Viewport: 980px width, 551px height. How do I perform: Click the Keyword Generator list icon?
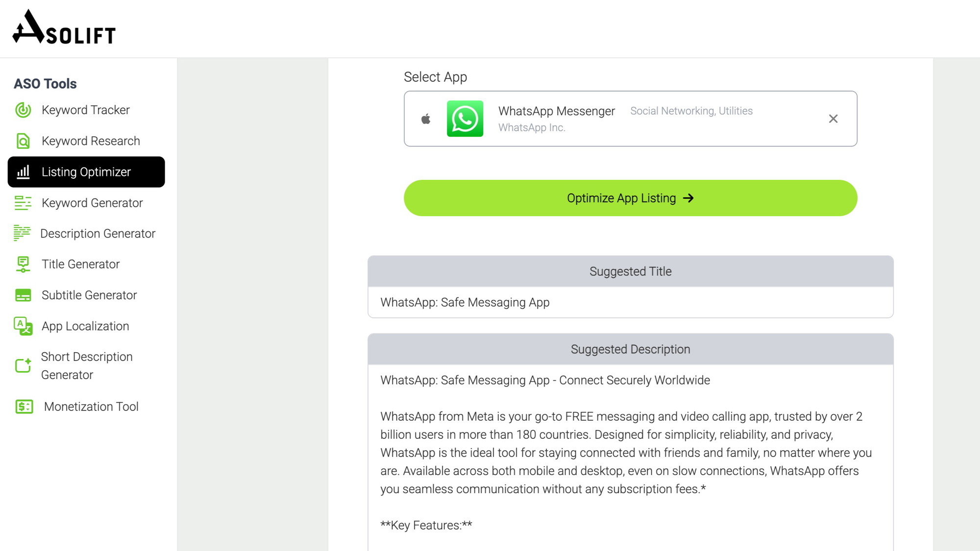(x=23, y=203)
